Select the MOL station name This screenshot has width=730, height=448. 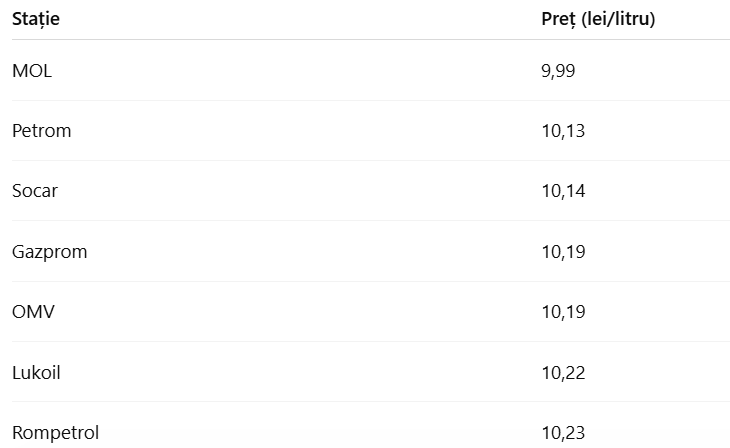click(32, 71)
